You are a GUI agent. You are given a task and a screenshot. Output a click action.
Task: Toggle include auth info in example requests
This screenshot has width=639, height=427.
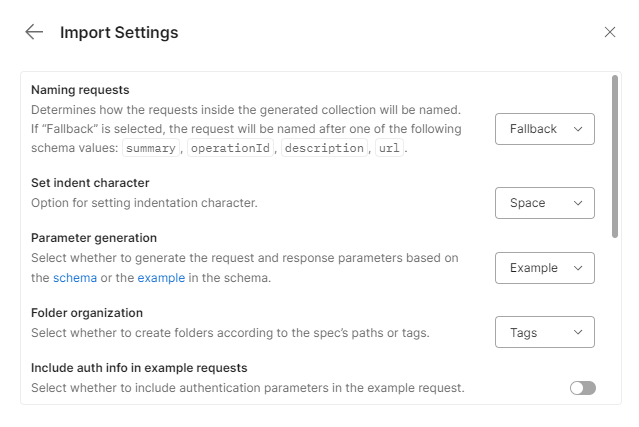click(x=583, y=388)
